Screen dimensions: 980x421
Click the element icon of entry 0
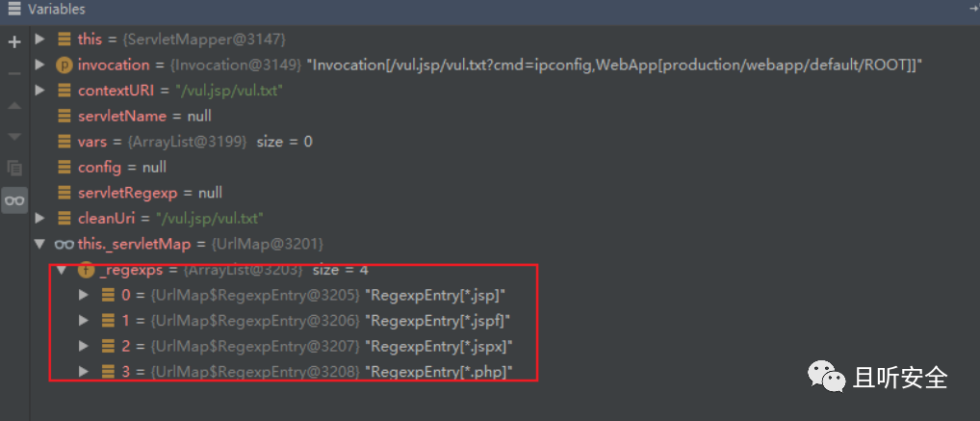click(x=108, y=295)
